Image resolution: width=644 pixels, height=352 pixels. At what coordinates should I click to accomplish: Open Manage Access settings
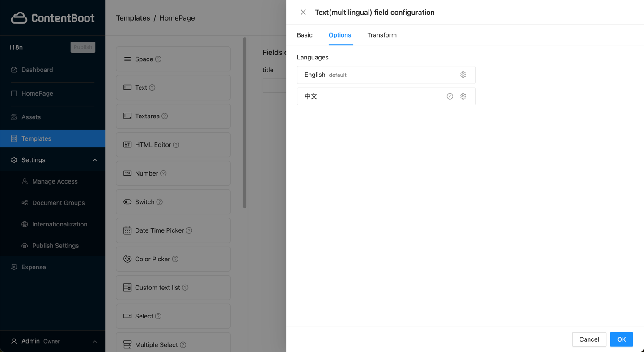point(53,181)
